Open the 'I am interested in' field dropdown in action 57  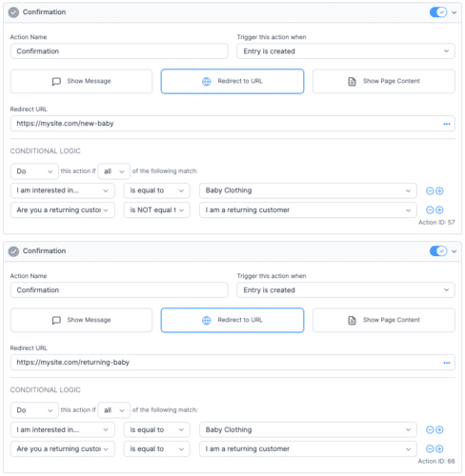pyautogui.click(x=63, y=190)
